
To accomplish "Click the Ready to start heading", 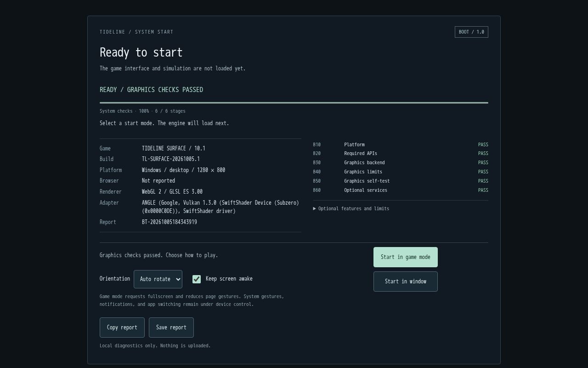I will [x=141, y=52].
